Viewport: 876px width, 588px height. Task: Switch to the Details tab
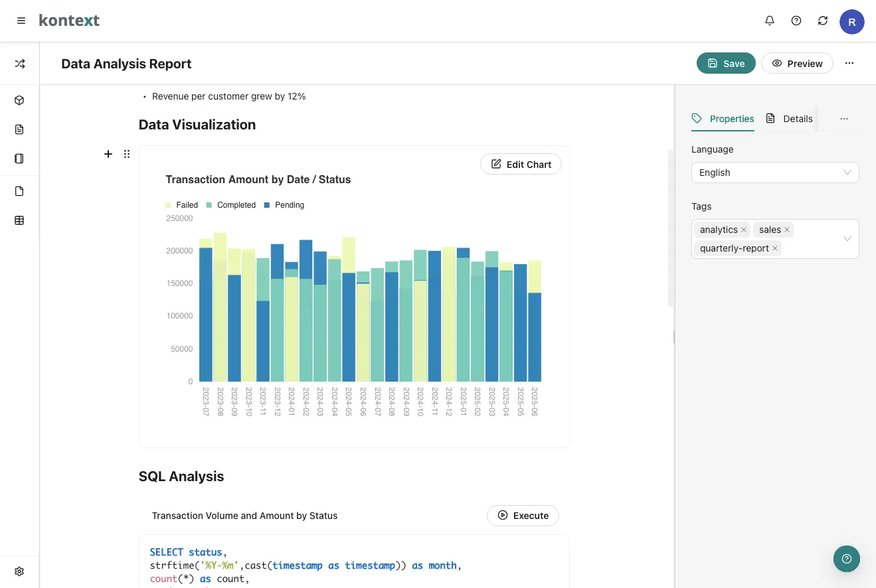790,119
